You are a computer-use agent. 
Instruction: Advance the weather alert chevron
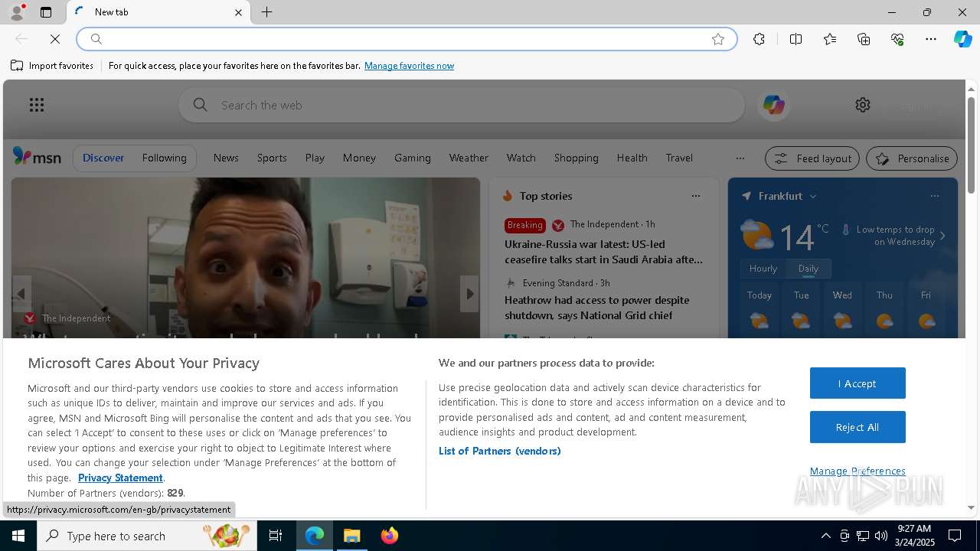click(x=942, y=236)
